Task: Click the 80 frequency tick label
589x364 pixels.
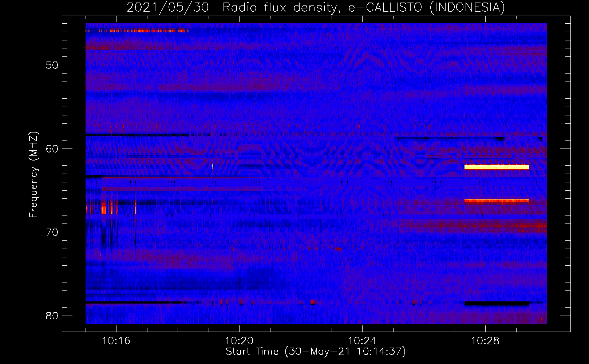Action: [52, 316]
